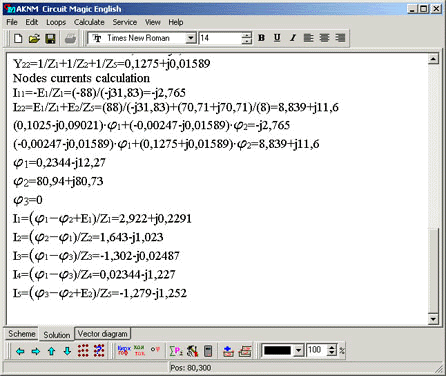Click the green and red text icon
Viewport: 446px width, 376px height.
pos(139,351)
